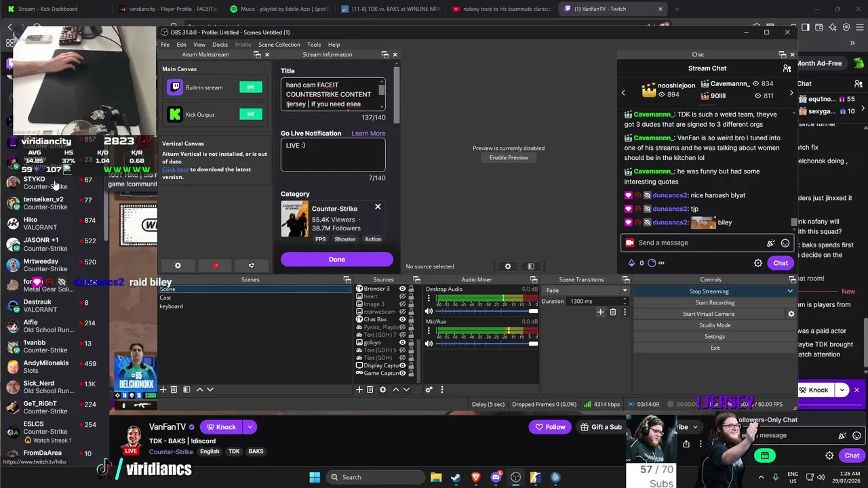Click purple Done button in Stream Information

click(x=336, y=260)
